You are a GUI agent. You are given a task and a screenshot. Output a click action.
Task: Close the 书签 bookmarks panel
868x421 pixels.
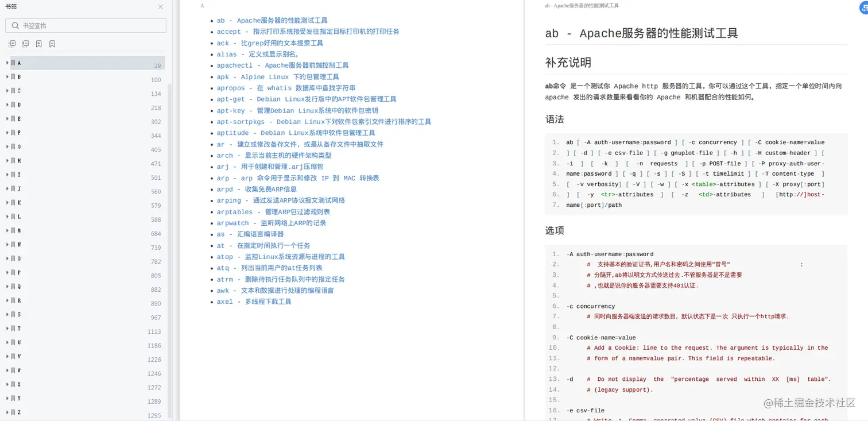pos(161,7)
